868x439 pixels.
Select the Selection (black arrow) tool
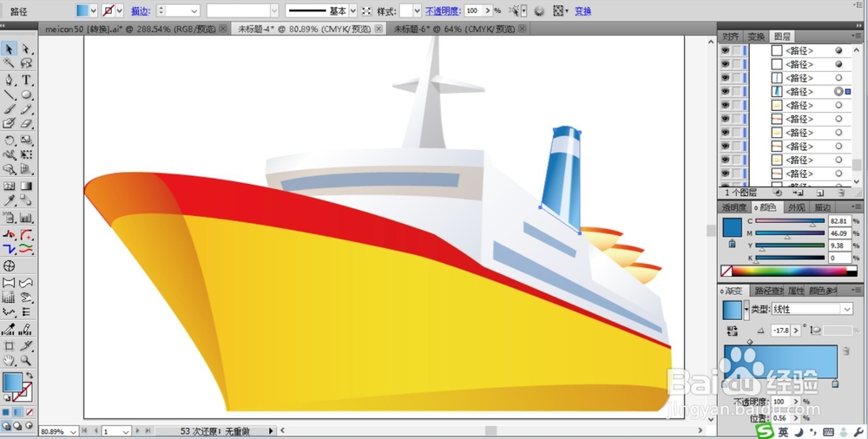[9, 49]
